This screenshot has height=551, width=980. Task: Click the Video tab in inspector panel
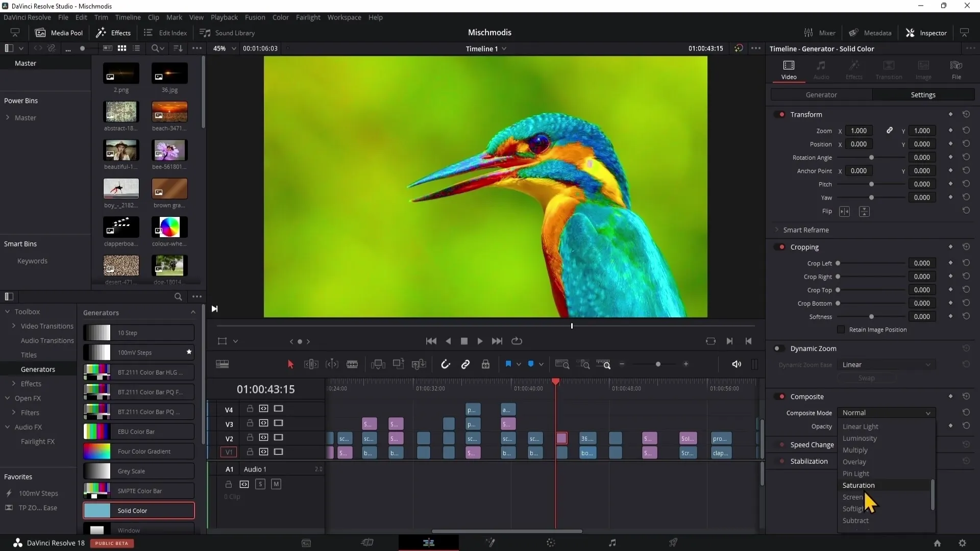coord(789,69)
